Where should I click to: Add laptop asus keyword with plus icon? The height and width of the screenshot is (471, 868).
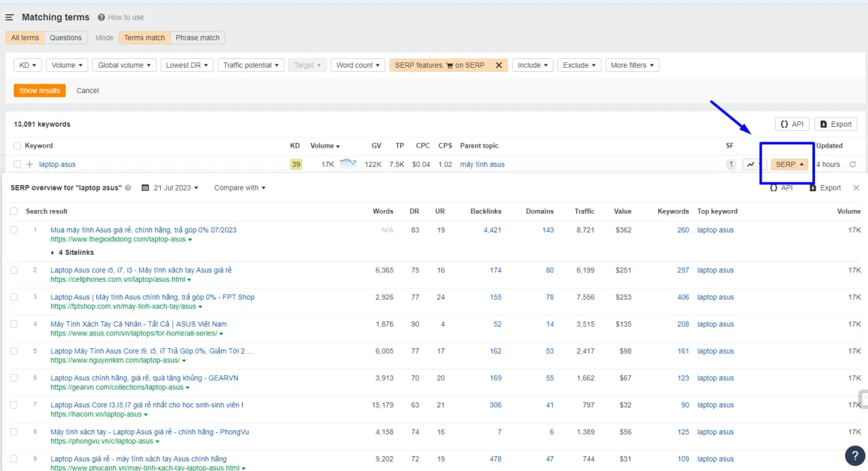pyautogui.click(x=30, y=165)
